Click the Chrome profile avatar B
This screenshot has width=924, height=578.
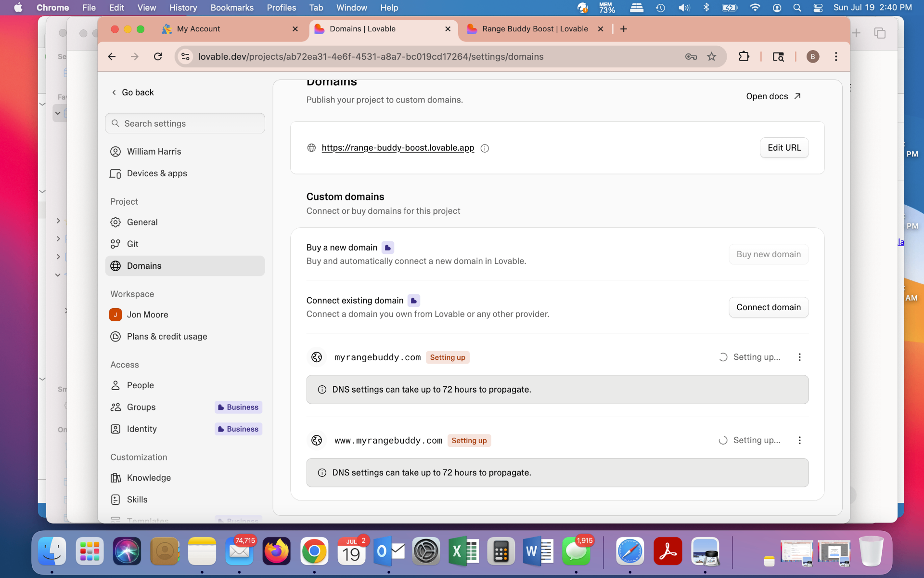click(x=813, y=56)
